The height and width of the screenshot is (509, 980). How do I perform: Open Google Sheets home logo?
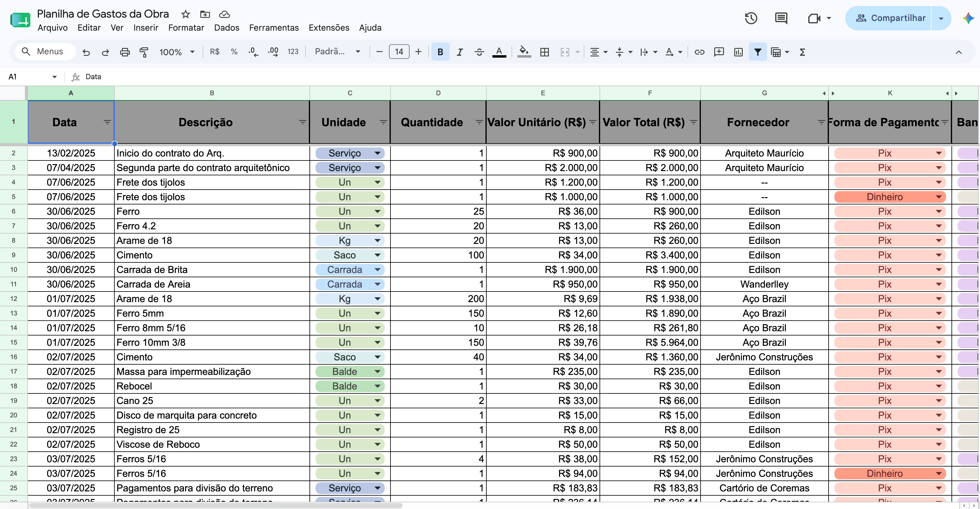point(20,20)
